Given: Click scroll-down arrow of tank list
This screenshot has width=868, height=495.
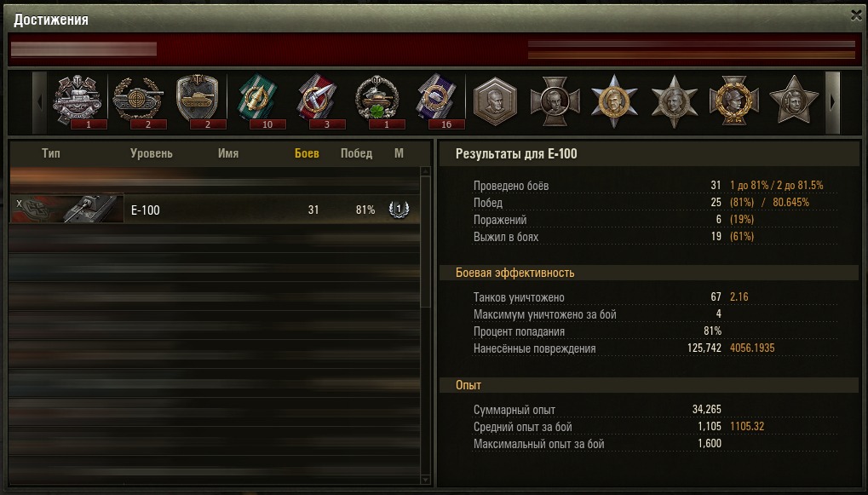Looking at the screenshot, I should point(425,480).
